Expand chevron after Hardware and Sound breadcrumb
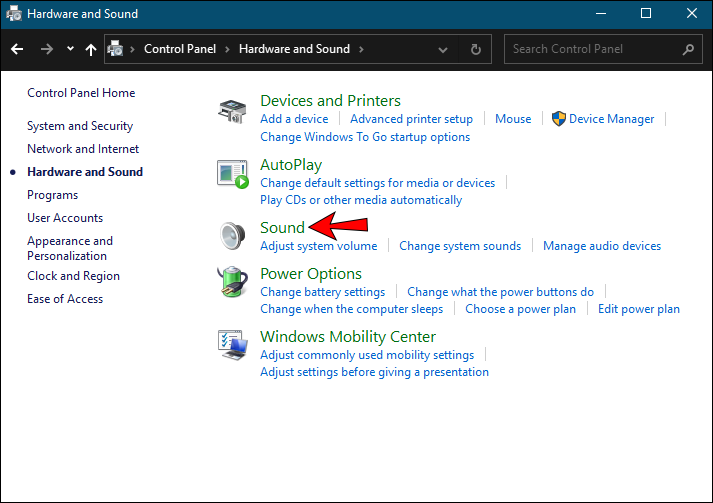 coord(361,49)
